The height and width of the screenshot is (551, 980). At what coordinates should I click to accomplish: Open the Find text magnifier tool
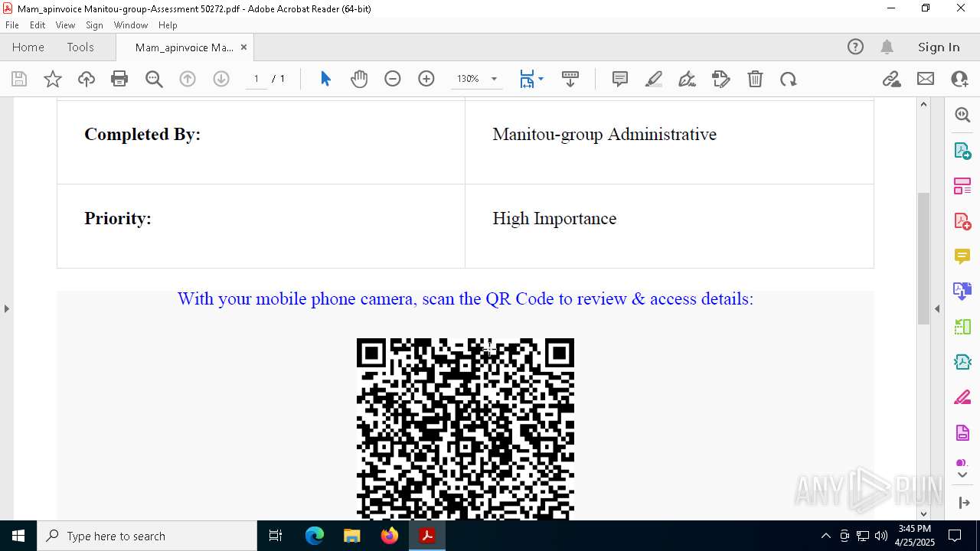click(x=154, y=79)
